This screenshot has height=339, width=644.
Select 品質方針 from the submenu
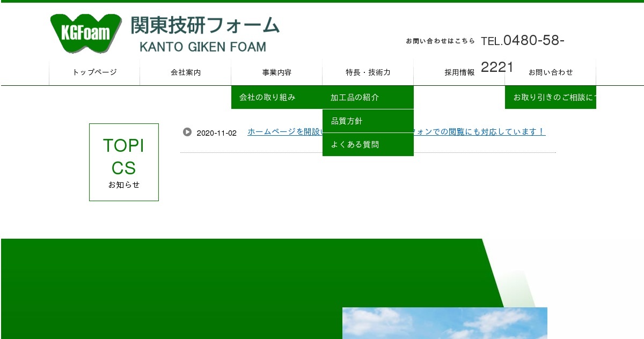coord(347,121)
